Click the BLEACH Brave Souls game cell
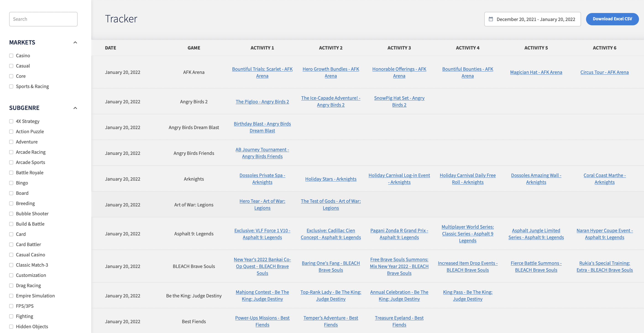Image resolution: width=644 pixels, height=333 pixels. pos(194,266)
